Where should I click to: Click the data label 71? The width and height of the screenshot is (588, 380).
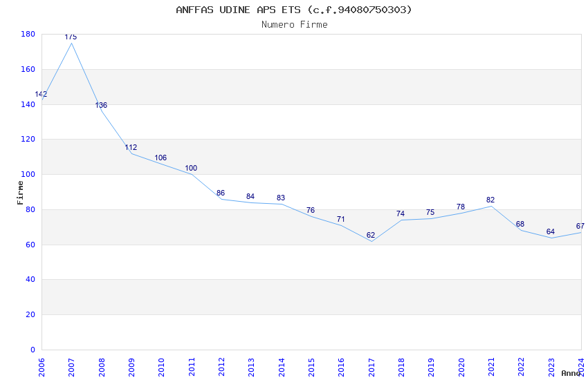click(x=340, y=220)
